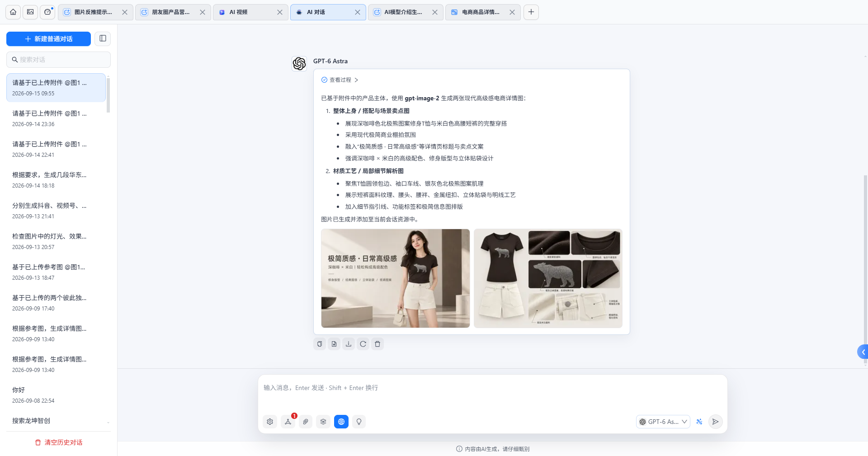Image resolution: width=868 pixels, height=456 pixels.
Task: Open conversation dated 2026-09-15 09:55
Action: coord(56,88)
